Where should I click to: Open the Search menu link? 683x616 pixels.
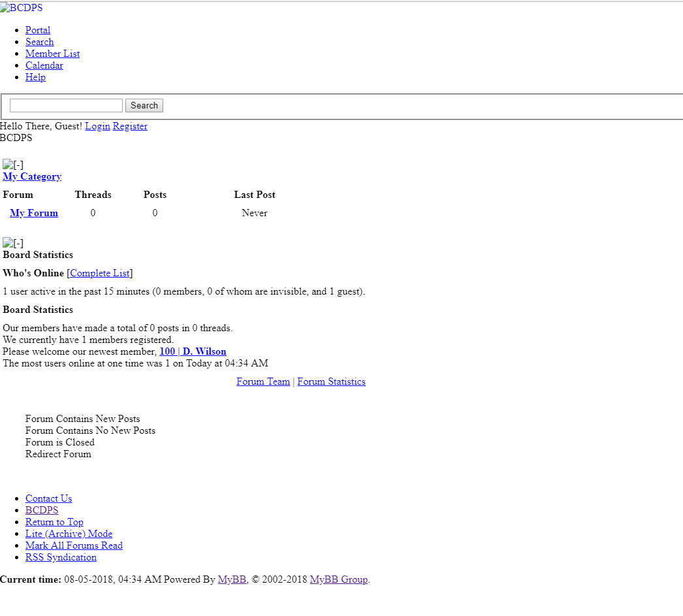tap(40, 42)
